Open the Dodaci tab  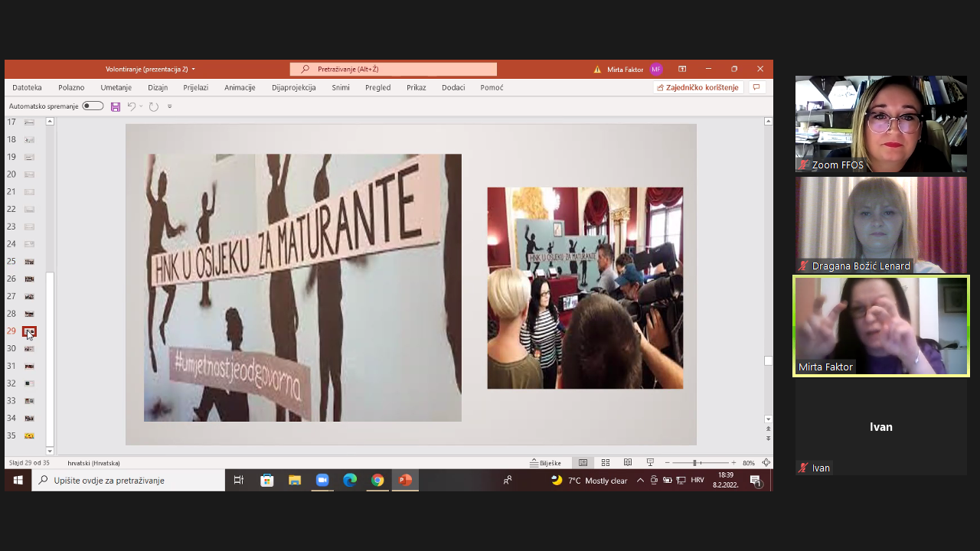tap(453, 87)
